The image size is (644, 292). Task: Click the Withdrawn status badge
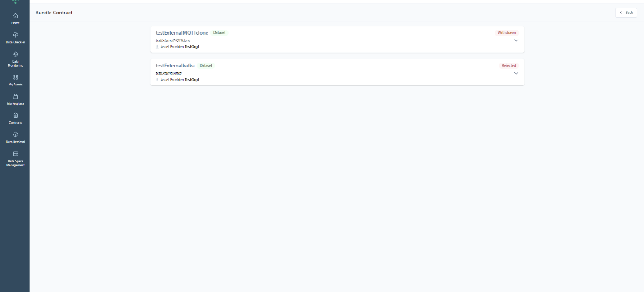pos(507,33)
